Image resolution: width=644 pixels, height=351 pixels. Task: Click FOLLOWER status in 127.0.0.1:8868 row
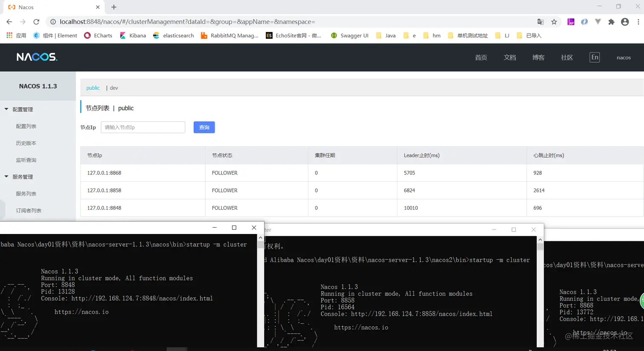(x=225, y=173)
